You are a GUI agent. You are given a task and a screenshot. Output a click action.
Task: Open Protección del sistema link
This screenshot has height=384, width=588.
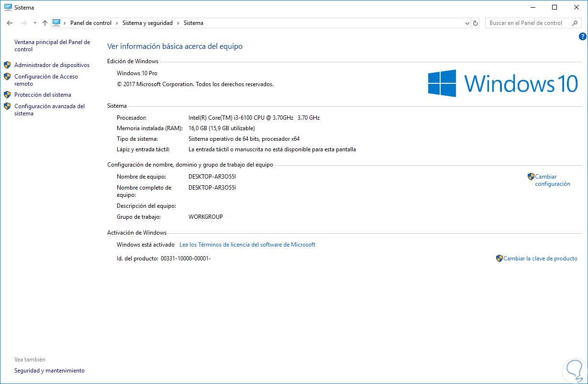[43, 95]
